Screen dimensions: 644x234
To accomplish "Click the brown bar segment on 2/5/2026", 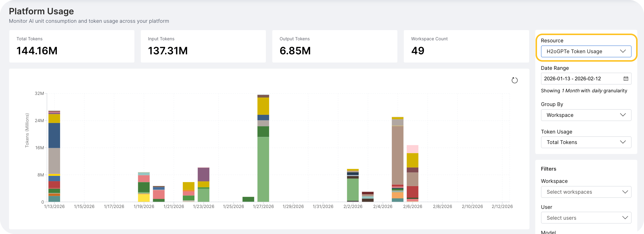I will (x=398, y=155).
